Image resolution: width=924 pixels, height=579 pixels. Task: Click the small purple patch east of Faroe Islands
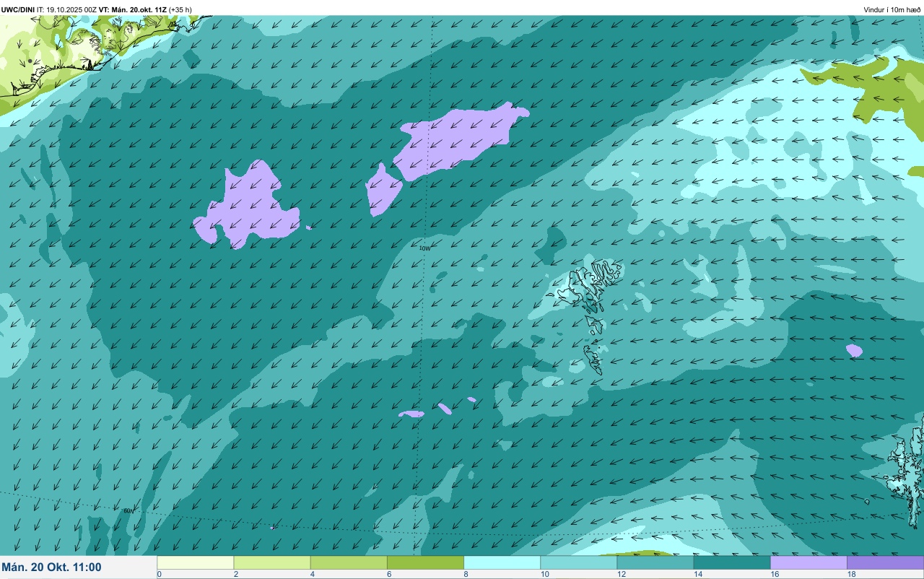854,351
